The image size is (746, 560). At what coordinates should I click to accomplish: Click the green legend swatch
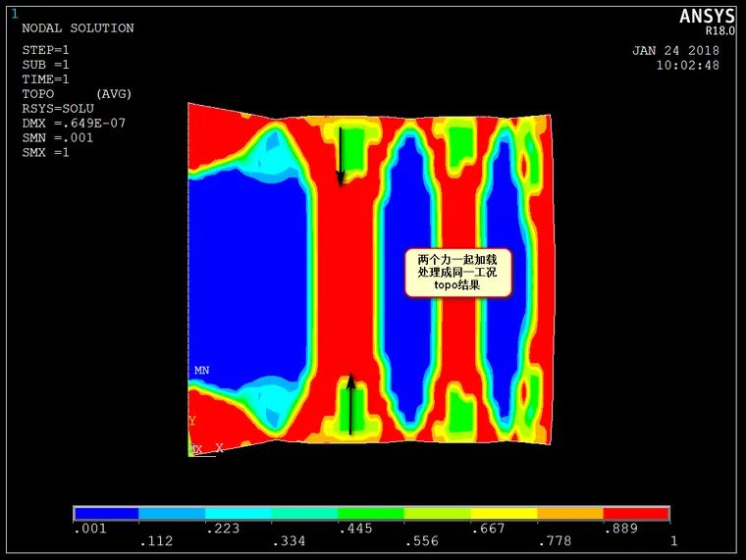371,513
